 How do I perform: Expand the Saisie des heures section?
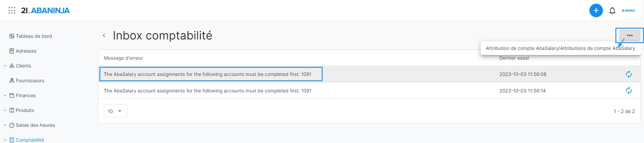pos(5,125)
